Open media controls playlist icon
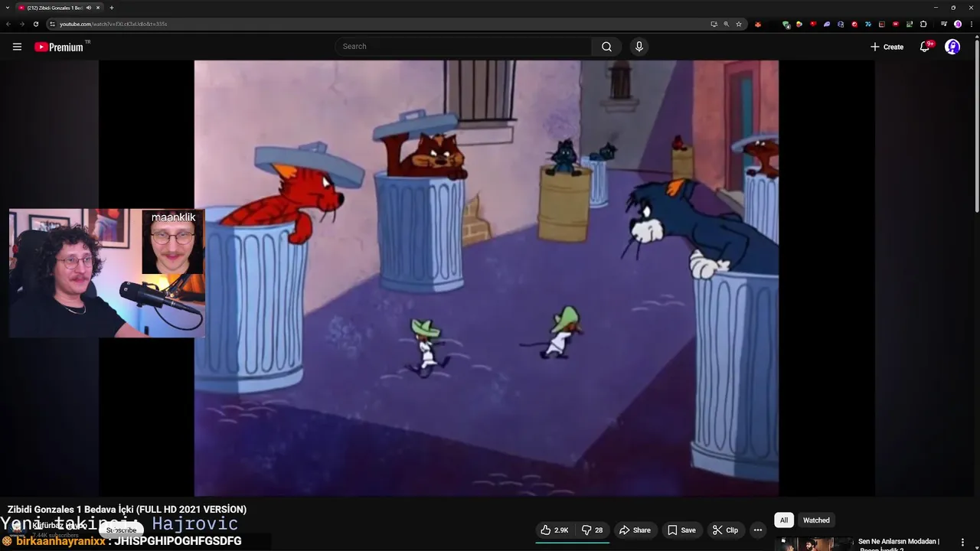This screenshot has width=980, height=551. tap(944, 24)
